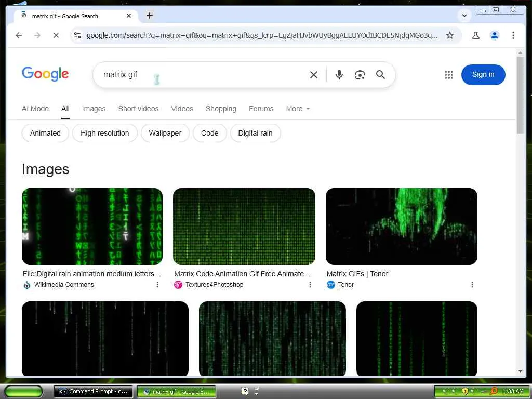This screenshot has height=399, width=532.
Task: Open Matrix GIFs | Tenor link
Action: click(x=357, y=274)
